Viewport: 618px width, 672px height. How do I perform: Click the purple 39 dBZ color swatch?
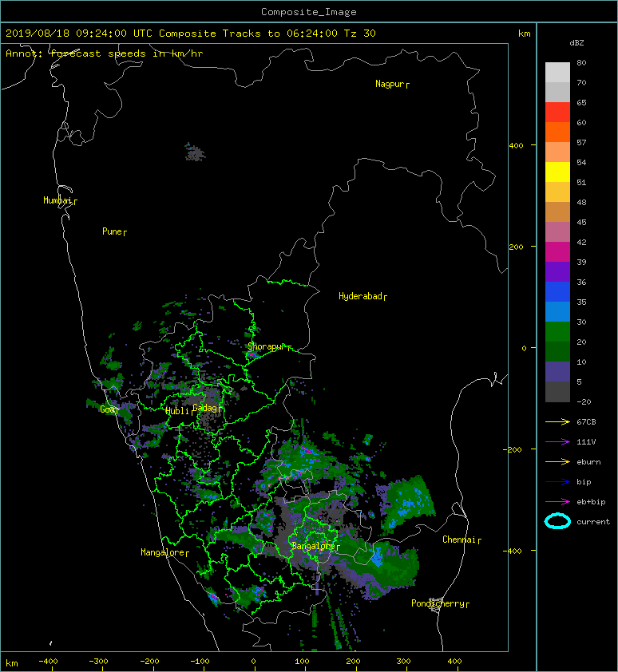coord(557,271)
